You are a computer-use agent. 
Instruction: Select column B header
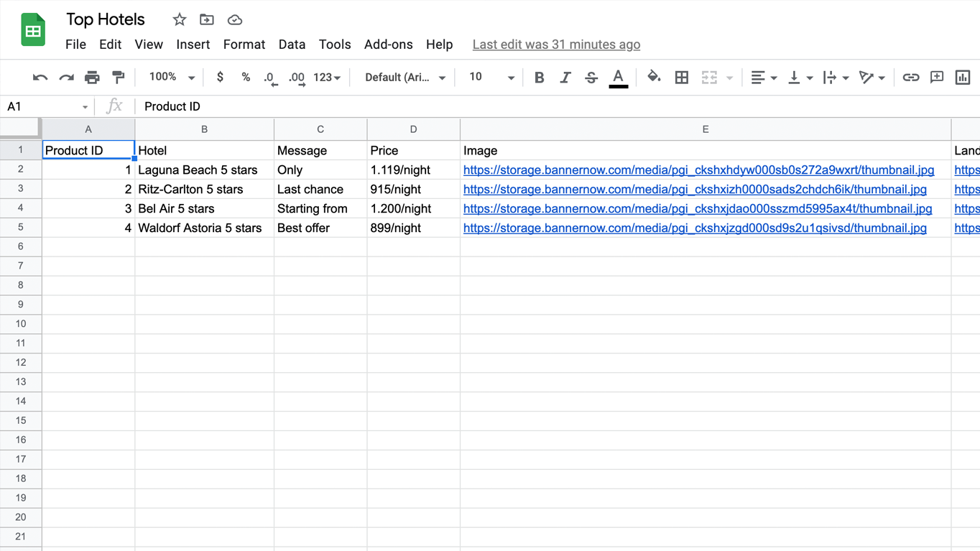pos(204,129)
